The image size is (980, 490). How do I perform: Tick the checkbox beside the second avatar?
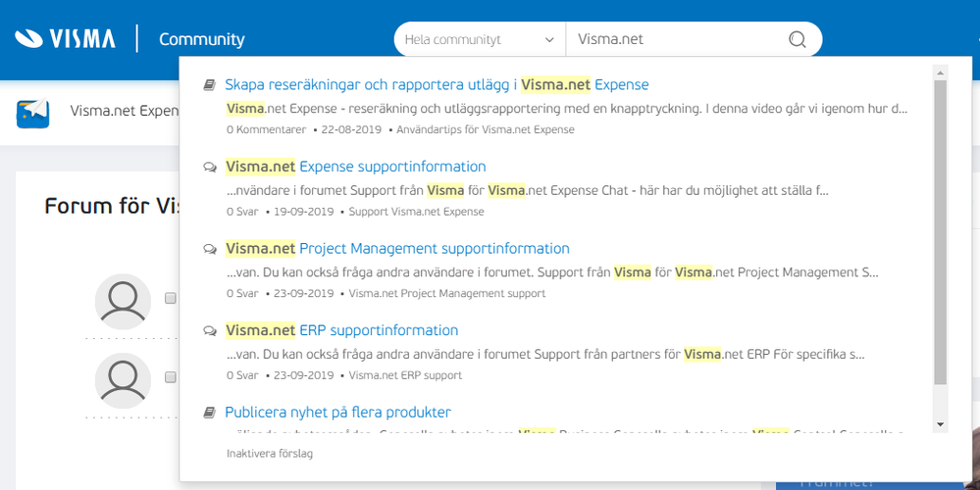[x=171, y=377]
